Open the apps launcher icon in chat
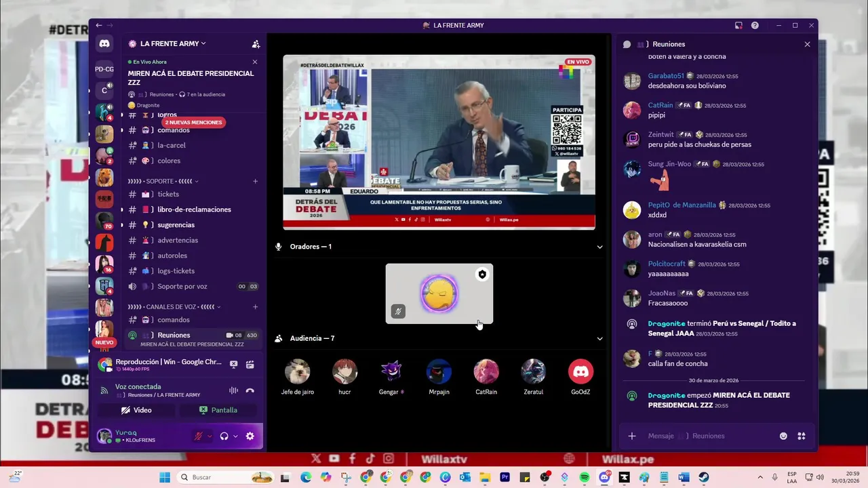This screenshot has height=488, width=868. click(x=801, y=436)
